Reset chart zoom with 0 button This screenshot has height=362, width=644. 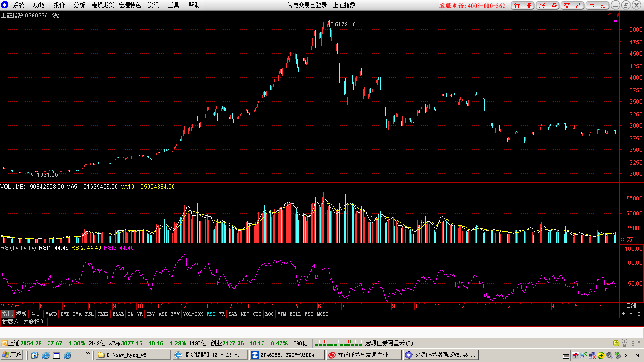(x=639, y=314)
